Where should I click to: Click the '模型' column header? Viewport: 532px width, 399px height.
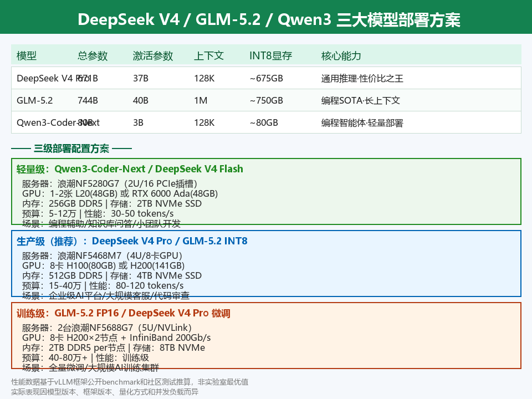coord(27,55)
